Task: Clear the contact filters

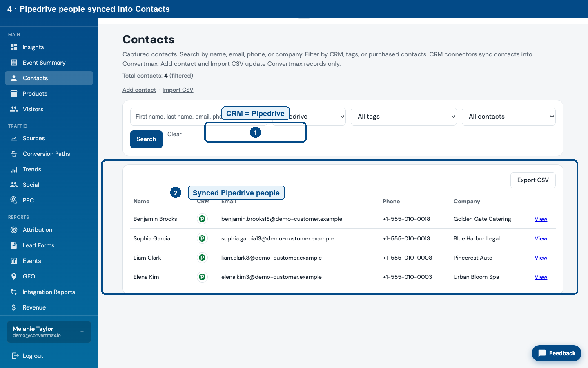Action: pos(174,134)
